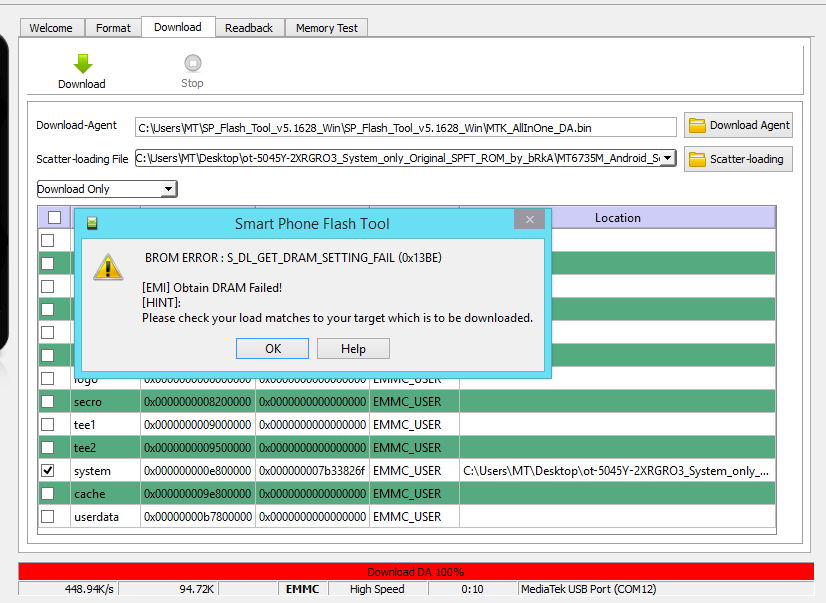Click the secro partition name cell
Image resolution: width=826 pixels, height=603 pixels.
105,402
